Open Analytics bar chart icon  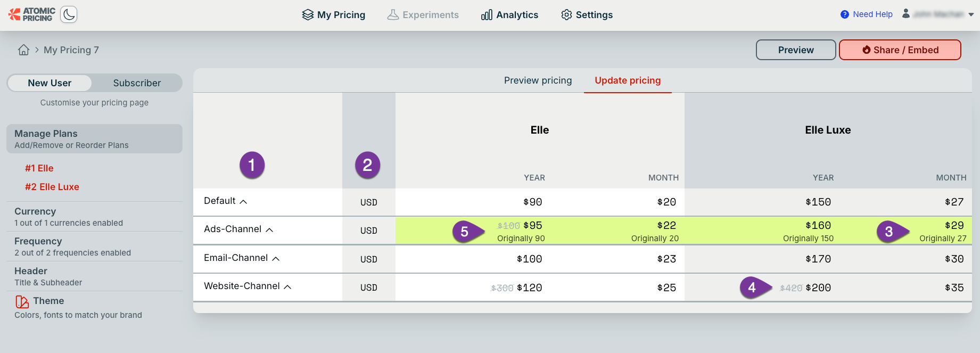(x=487, y=15)
